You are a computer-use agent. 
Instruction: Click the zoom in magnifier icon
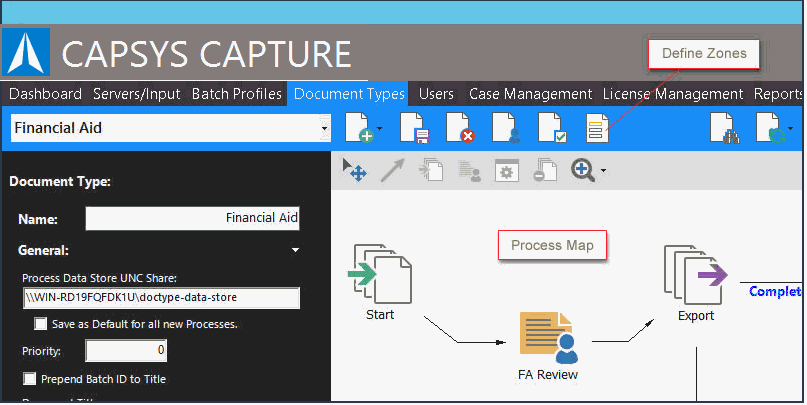(x=583, y=170)
